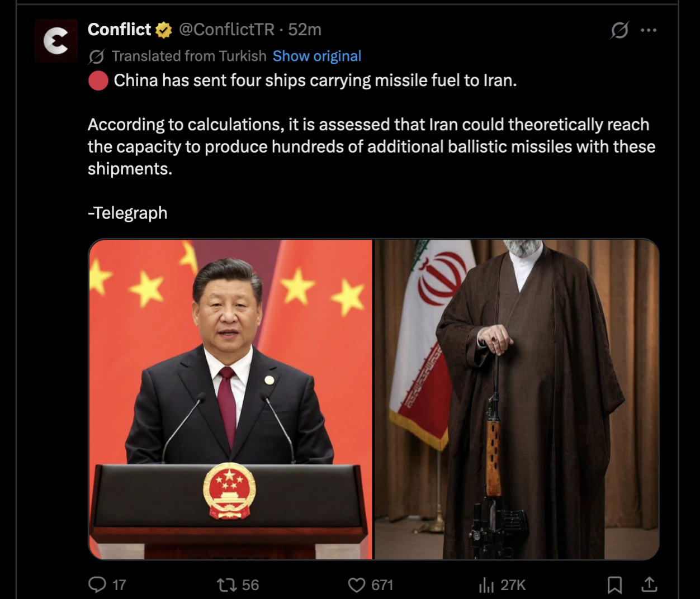Click Show original link
700x599 pixels.
[x=317, y=56]
